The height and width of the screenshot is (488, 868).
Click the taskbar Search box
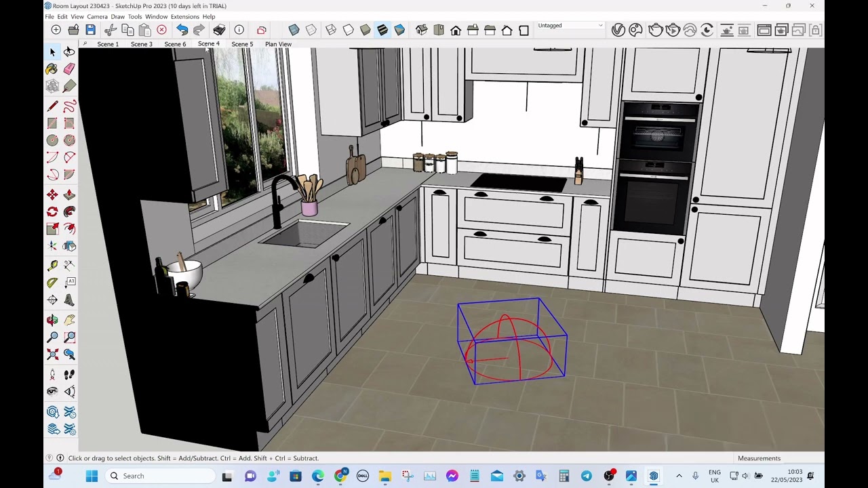coord(160,476)
